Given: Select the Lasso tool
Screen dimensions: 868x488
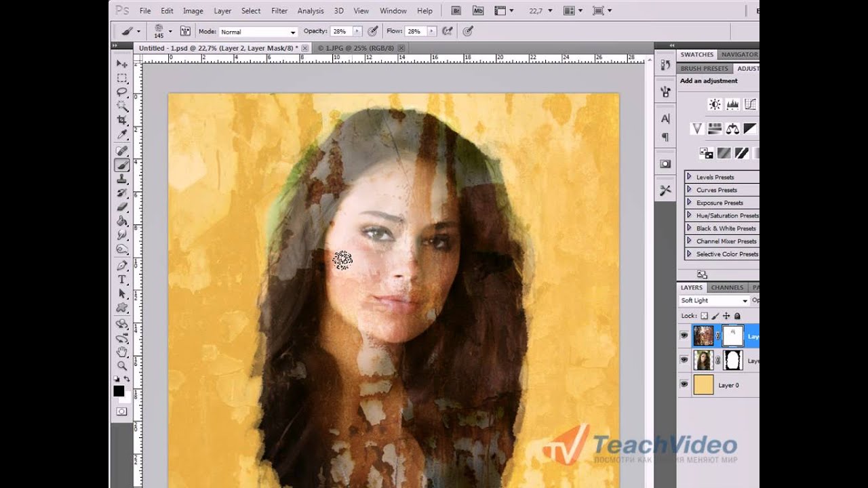Looking at the screenshot, I should pos(122,92).
